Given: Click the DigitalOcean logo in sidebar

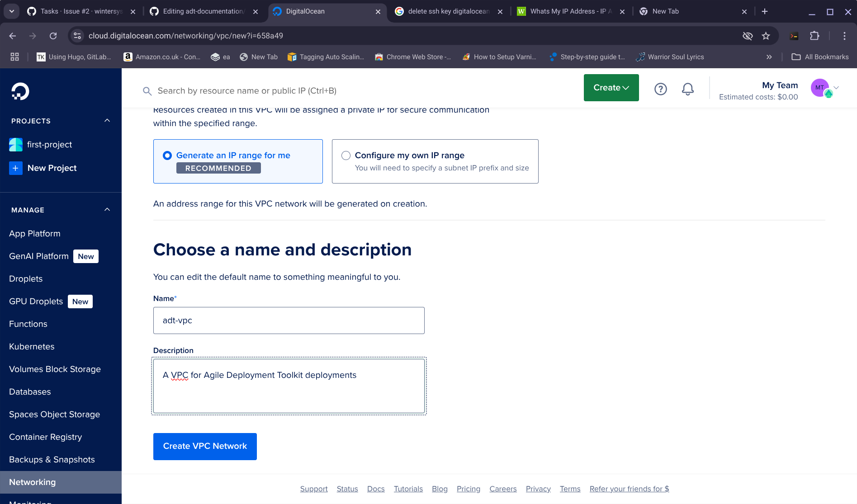Looking at the screenshot, I should (x=20, y=91).
